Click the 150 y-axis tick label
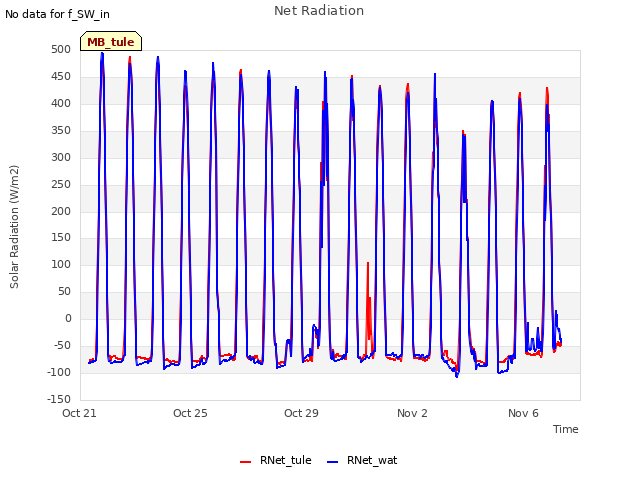 [61, 237]
